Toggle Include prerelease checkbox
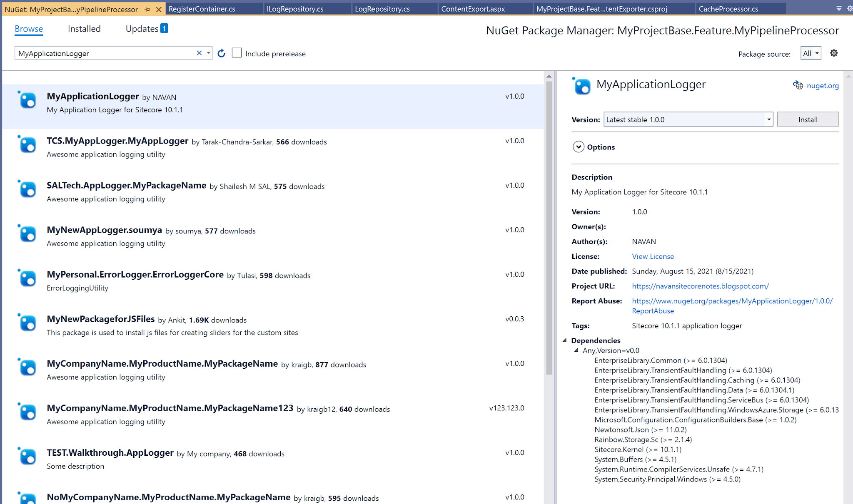853x504 pixels. (x=237, y=53)
